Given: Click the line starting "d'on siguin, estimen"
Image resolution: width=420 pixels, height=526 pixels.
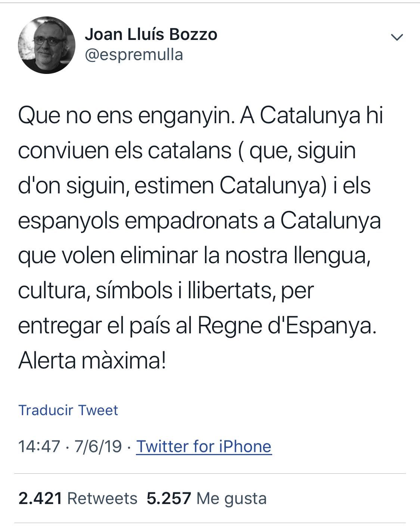Looking at the screenshot, I should click(x=194, y=186).
